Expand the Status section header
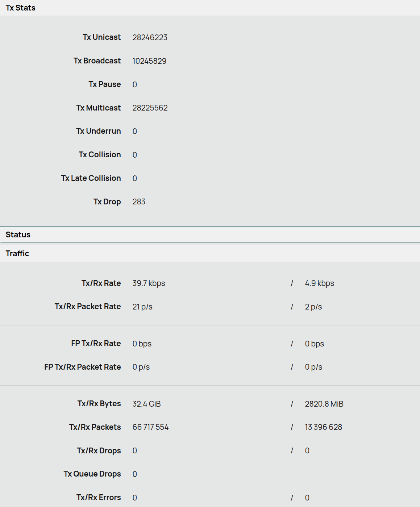 pyautogui.click(x=18, y=234)
